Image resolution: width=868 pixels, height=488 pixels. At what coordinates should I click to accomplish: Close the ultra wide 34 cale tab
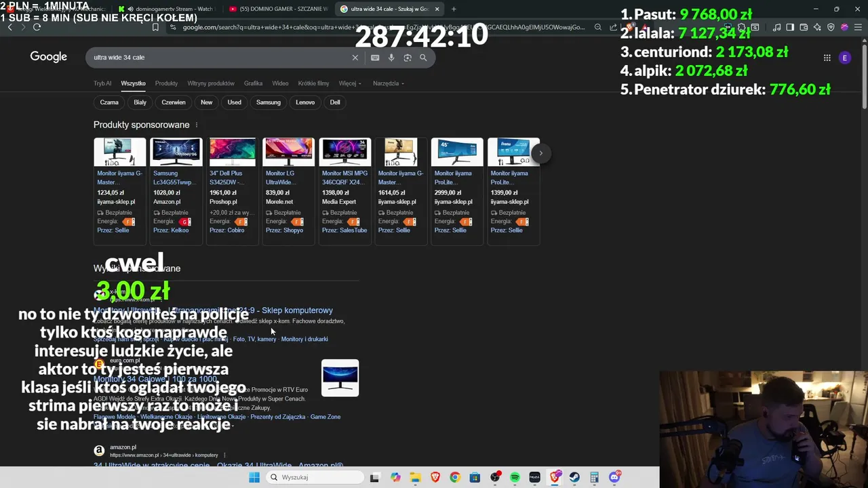[437, 9]
